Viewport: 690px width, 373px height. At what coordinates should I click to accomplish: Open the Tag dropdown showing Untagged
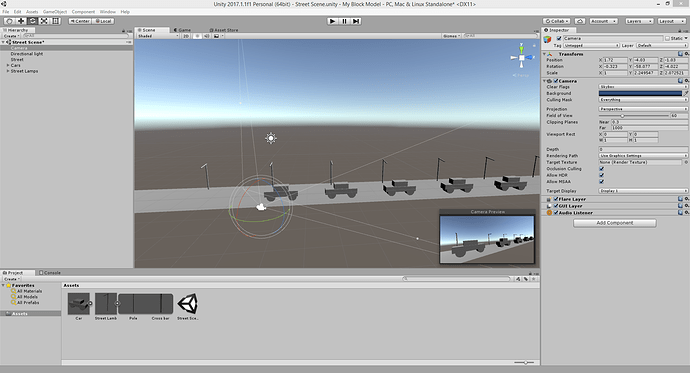(x=591, y=45)
